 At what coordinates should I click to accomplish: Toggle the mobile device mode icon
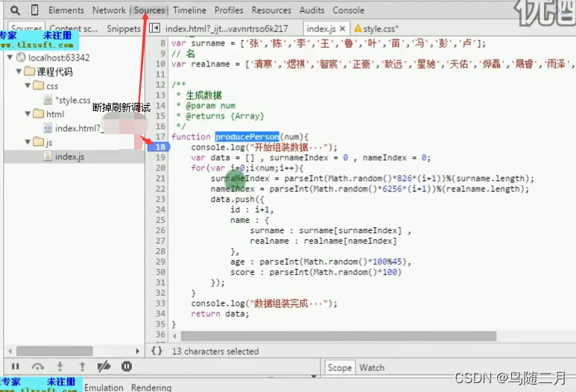35,10
